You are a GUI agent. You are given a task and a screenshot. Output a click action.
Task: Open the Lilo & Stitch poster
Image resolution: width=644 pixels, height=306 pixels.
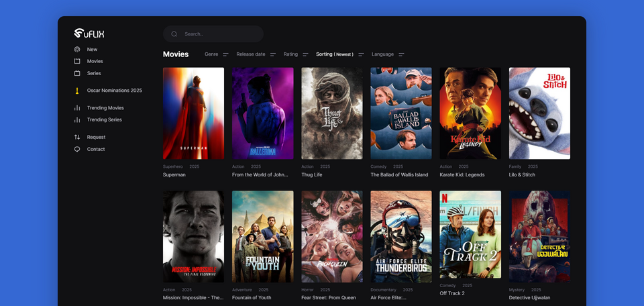coord(539,113)
